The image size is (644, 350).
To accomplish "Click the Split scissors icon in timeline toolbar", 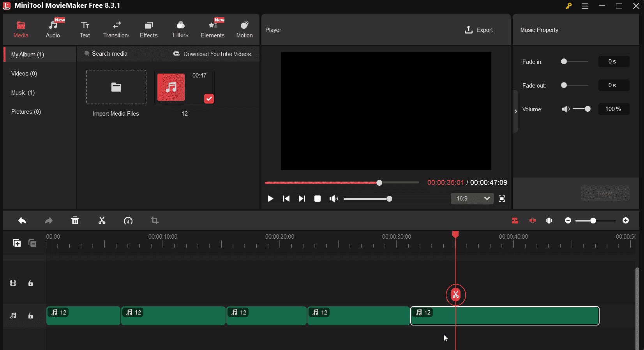I will [x=102, y=221].
